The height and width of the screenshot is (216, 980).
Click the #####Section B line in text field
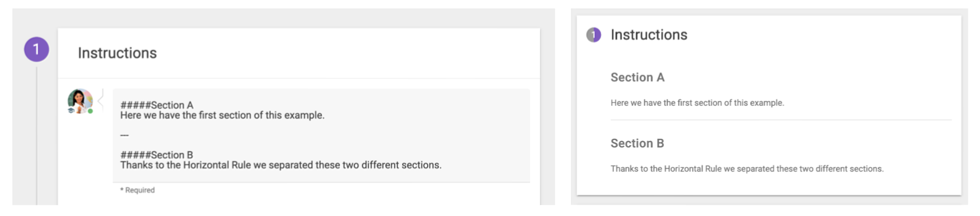click(157, 155)
